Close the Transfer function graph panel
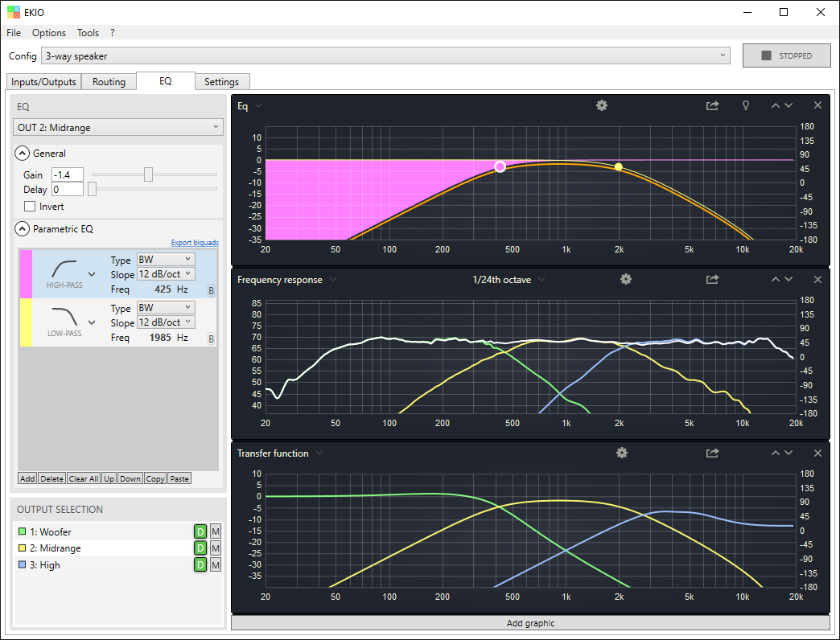The width and height of the screenshot is (840, 640). (817, 453)
